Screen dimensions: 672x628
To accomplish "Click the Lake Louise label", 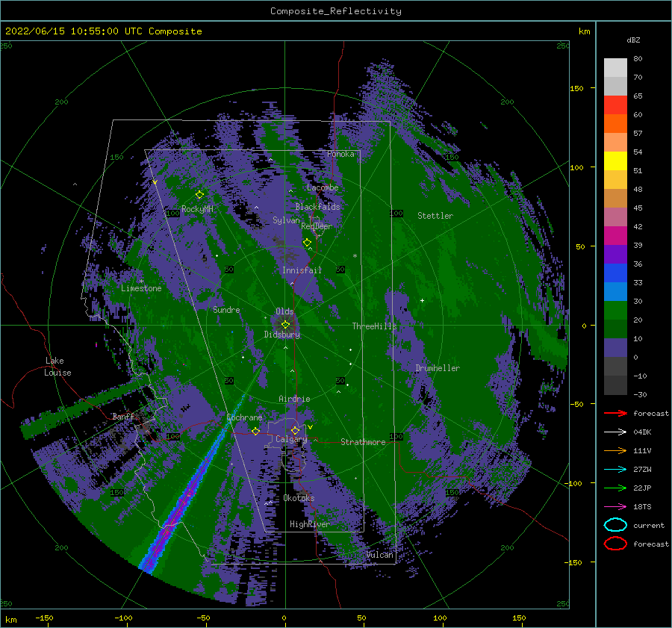I will pyautogui.click(x=58, y=367).
